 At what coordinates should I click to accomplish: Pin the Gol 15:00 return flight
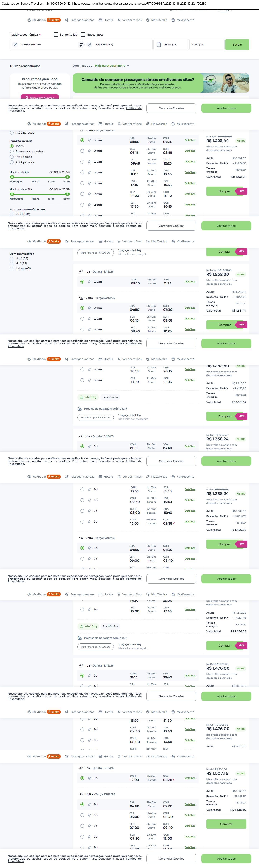click(89, 609)
